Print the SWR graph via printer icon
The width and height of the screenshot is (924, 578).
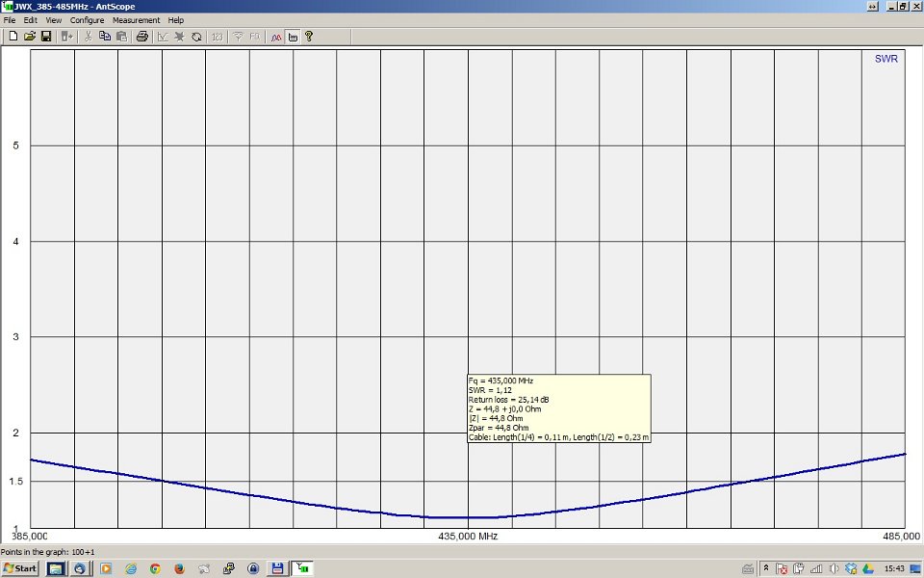tap(142, 37)
